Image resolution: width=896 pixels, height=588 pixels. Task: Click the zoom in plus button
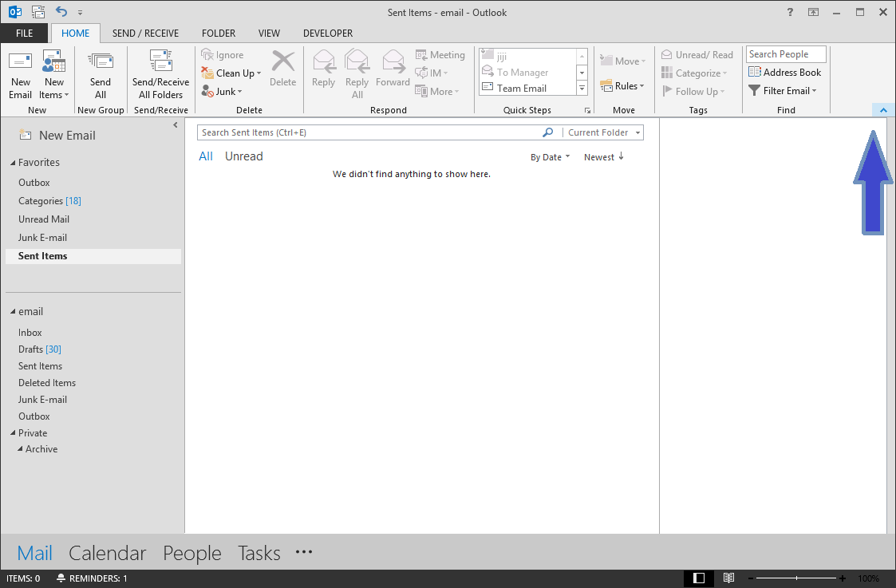click(x=843, y=578)
